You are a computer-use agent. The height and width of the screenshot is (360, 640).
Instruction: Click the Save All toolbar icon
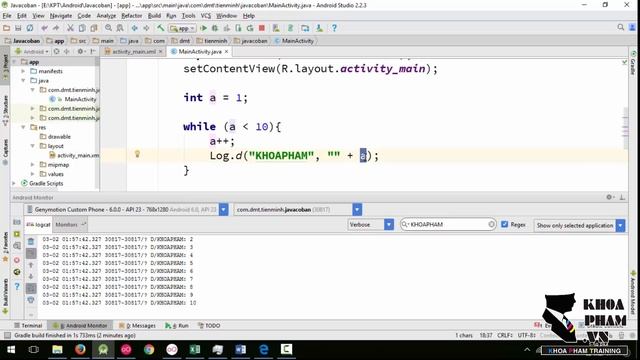coord(18,28)
